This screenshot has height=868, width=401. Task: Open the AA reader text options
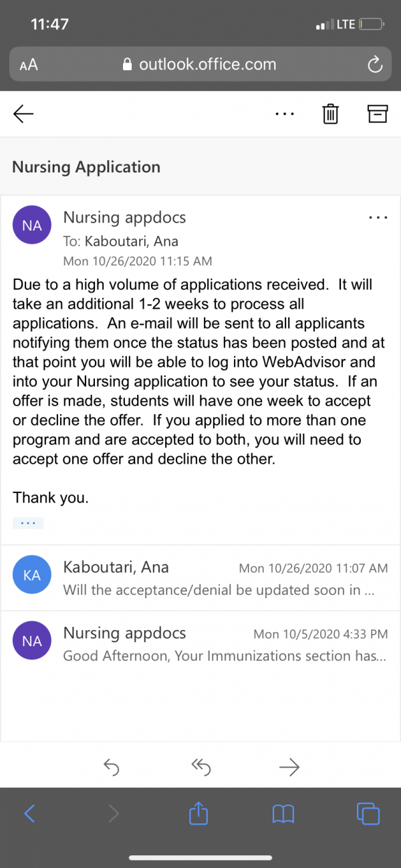29,65
